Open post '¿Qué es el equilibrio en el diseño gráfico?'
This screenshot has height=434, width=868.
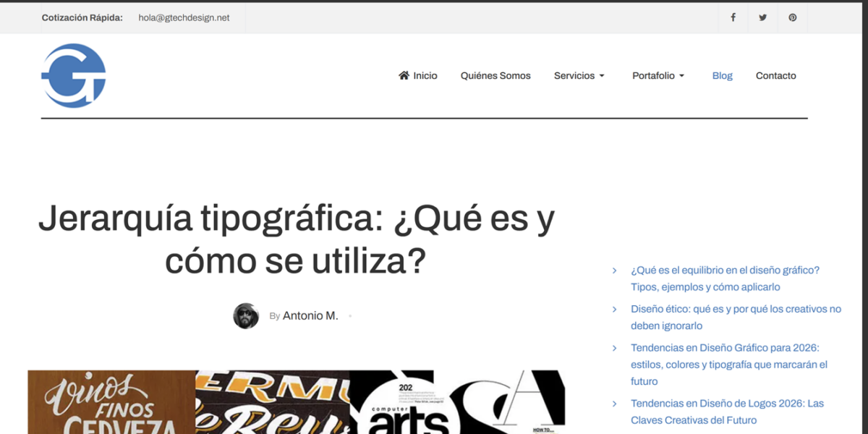[x=726, y=278]
